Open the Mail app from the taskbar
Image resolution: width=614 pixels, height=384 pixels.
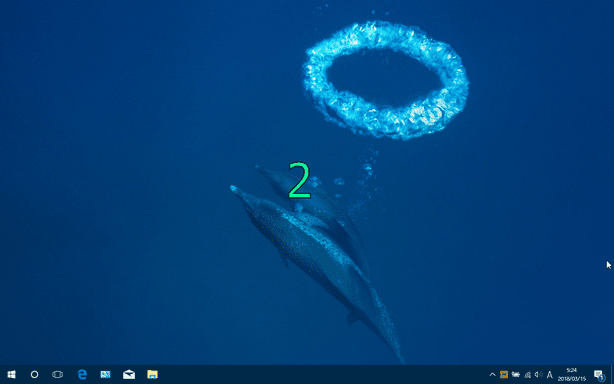point(129,375)
